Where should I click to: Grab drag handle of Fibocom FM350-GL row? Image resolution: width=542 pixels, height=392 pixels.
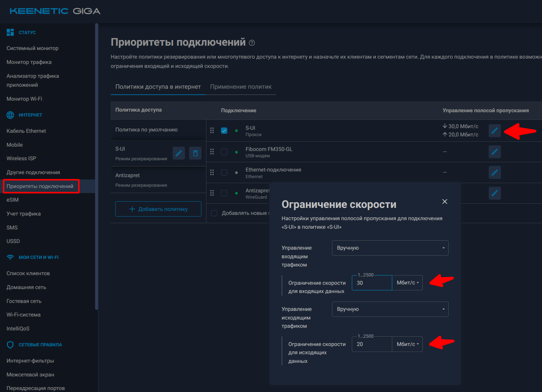pos(212,152)
